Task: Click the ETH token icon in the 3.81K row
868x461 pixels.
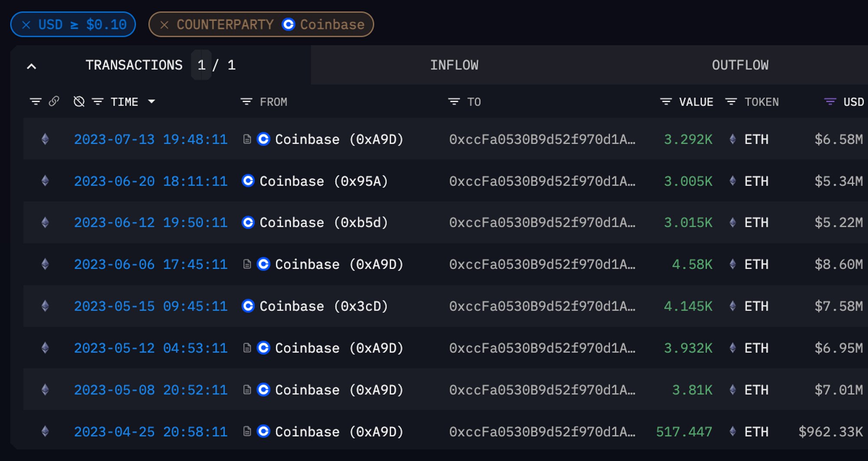Action: [733, 390]
